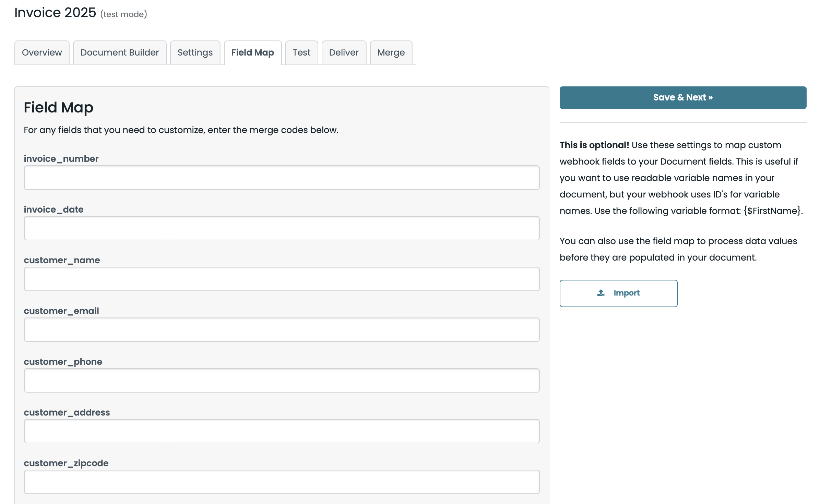Click into the invoice_date field
This screenshot has height=504, width=832.
pyautogui.click(x=282, y=228)
